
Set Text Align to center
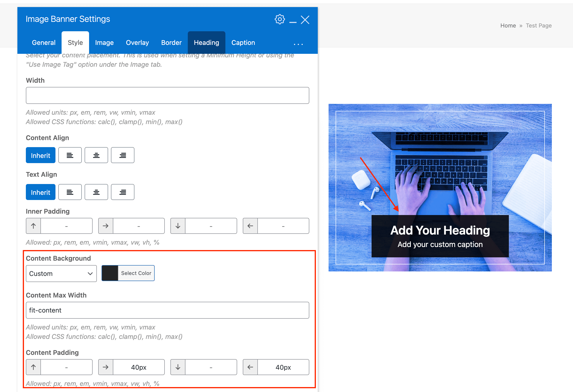pos(96,192)
